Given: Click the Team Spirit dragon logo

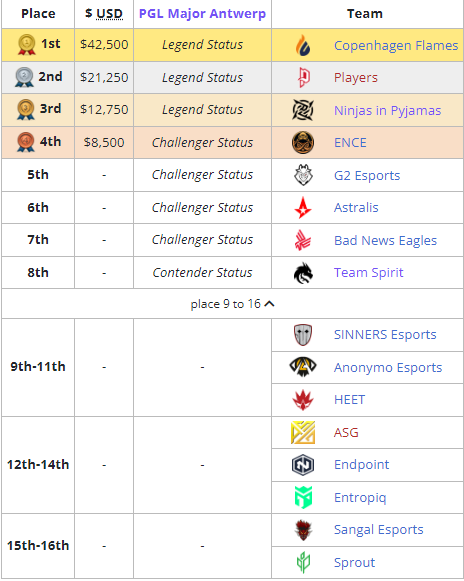Looking at the screenshot, I should tap(303, 273).
